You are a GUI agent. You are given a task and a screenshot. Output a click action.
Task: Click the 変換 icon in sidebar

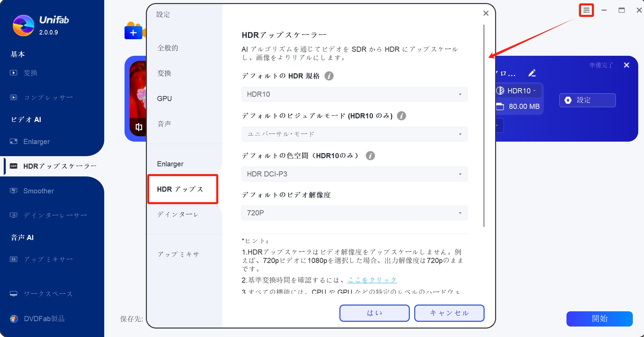[x=14, y=73]
